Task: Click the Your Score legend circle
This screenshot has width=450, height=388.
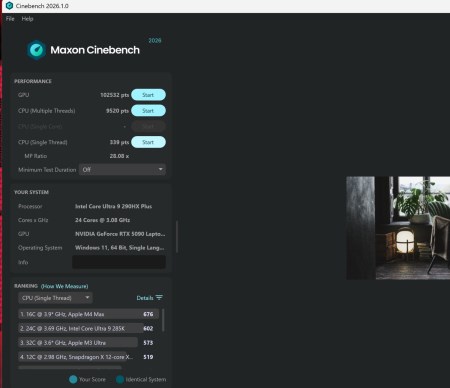Action: click(x=73, y=379)
